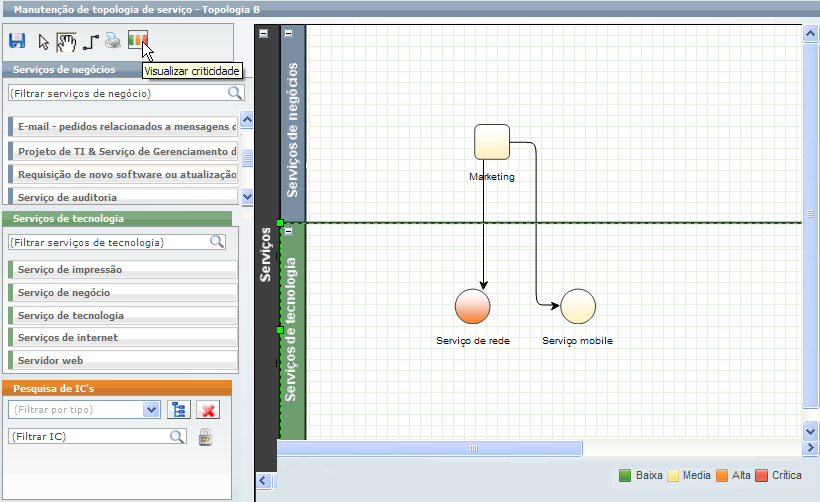Save the topology with the floppy disk icon
This screenshot has height=502, width=820.
[x=17, y=41]
